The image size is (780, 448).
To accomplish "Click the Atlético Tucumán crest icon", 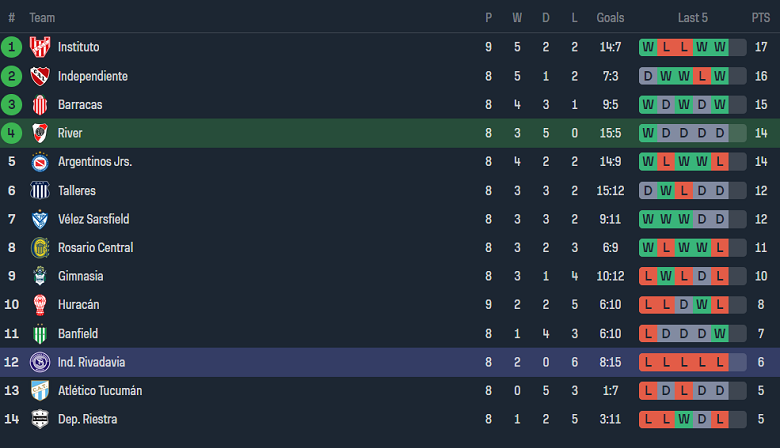I will 40,390.
